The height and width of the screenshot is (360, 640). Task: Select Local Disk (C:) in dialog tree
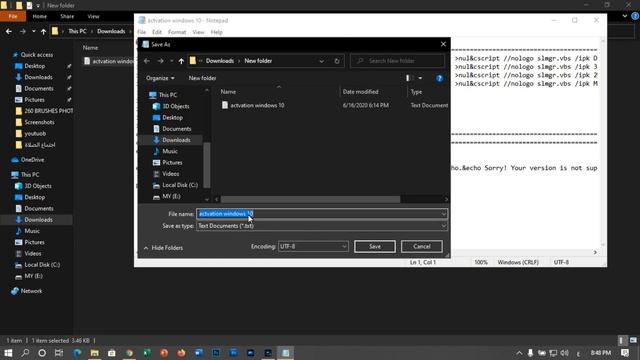coord(180,185)
